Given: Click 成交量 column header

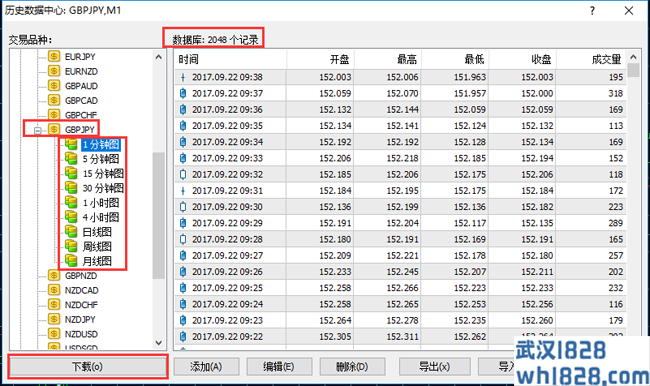Looking at the screenshot, I should [x=592, y=59].
